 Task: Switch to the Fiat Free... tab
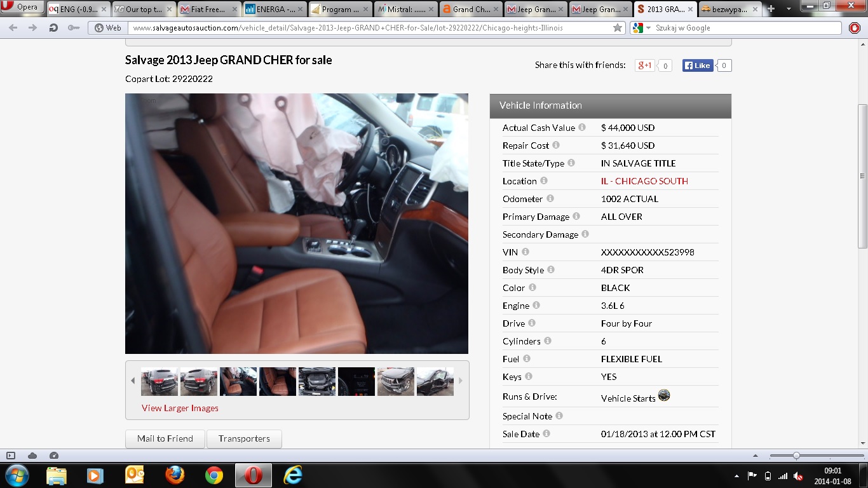(209, 9)
